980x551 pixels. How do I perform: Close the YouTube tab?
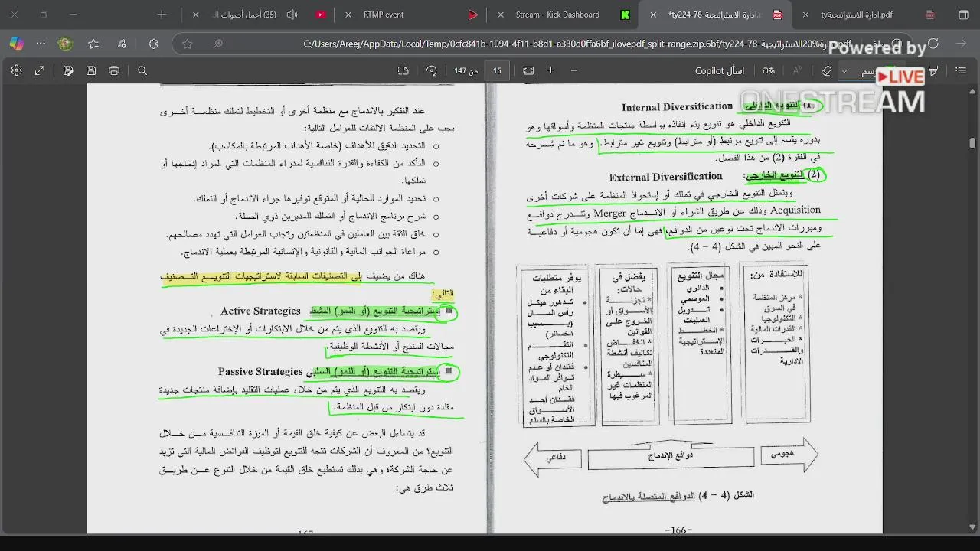[197, 15]
